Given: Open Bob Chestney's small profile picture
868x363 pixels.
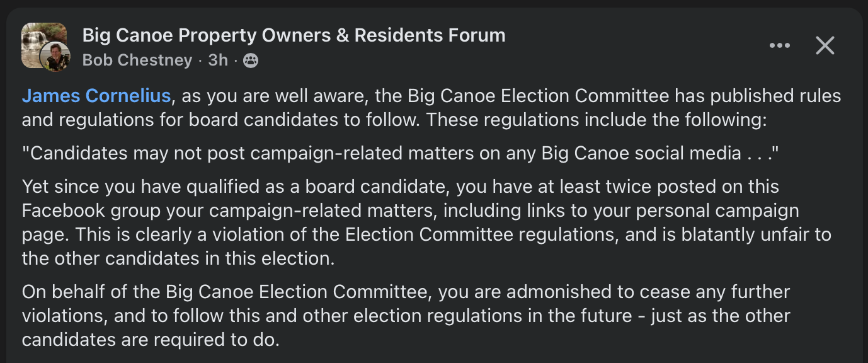Looking at the screenshot, I should point(55,58).
